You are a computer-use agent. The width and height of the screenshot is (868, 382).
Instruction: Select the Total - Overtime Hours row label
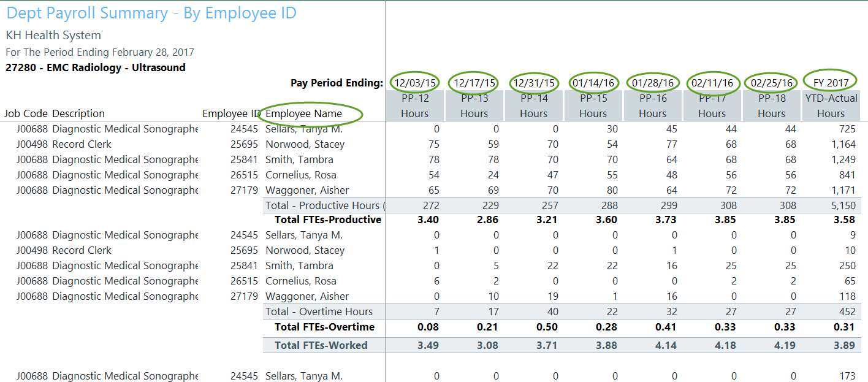point(318,311)
